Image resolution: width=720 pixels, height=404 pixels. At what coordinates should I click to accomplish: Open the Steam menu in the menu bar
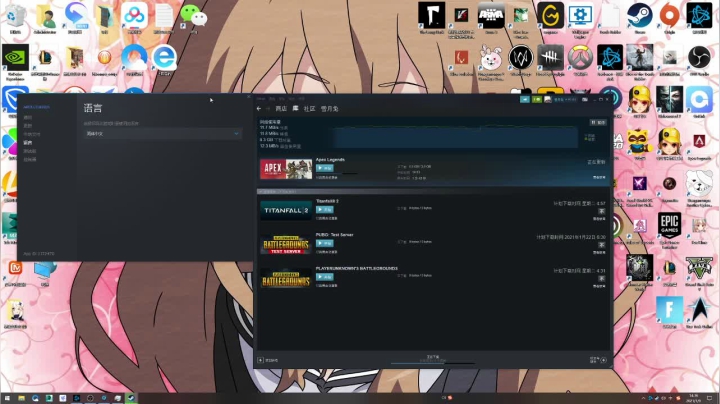click(261, 99)
